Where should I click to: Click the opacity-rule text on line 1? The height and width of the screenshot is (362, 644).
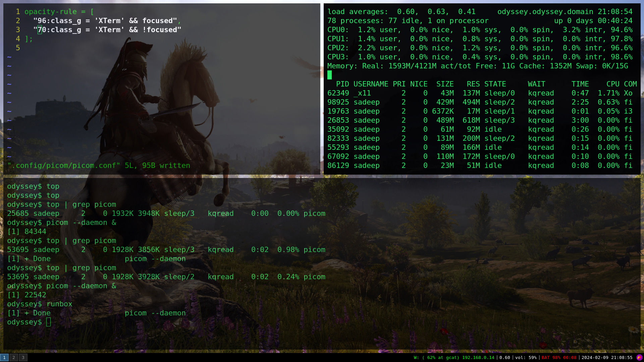pos(50,12)
